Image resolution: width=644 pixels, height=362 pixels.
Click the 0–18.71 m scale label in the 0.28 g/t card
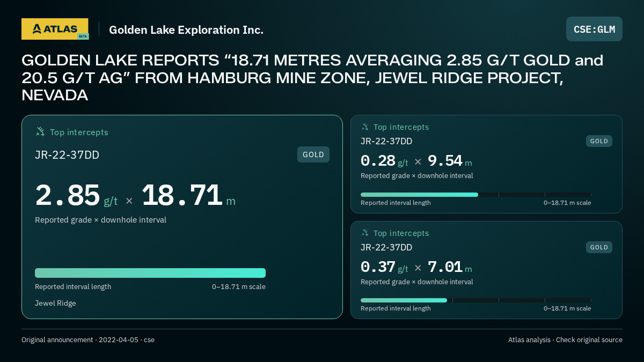pyautogui.click(x=567, y=203)
